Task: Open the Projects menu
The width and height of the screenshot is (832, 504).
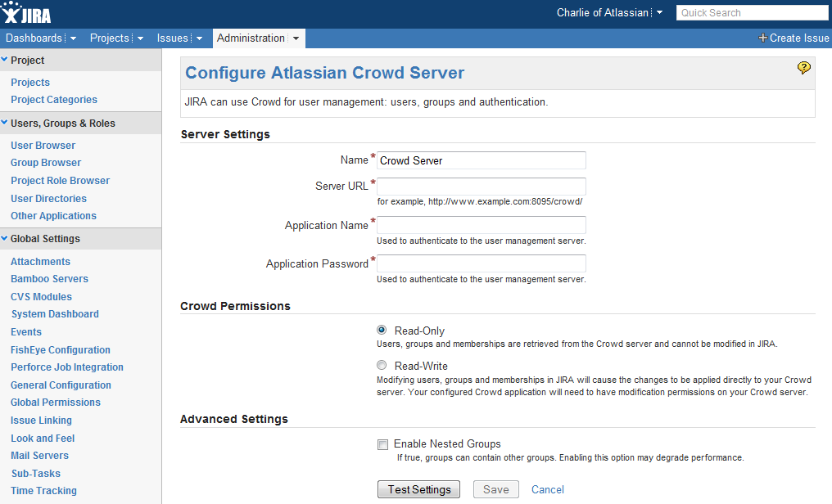Action: coord(109,38)
